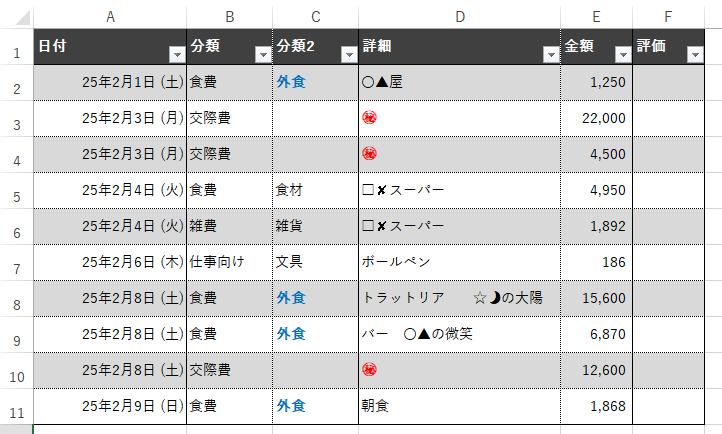
Task: Open the 詳細 column filter dropdown
Action: pos(549,56)
